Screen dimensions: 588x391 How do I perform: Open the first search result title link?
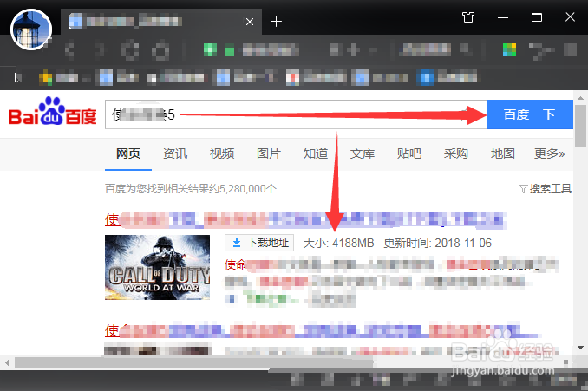pos(305,220)
